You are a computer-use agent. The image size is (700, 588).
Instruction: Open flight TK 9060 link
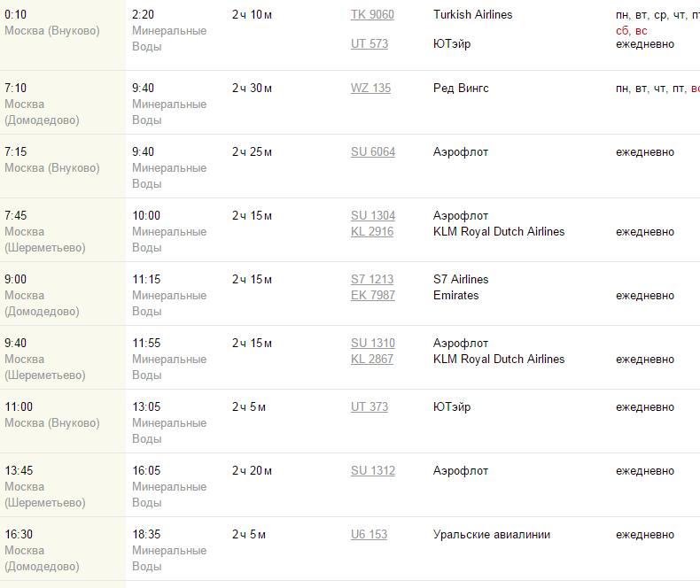click(372, 15)
